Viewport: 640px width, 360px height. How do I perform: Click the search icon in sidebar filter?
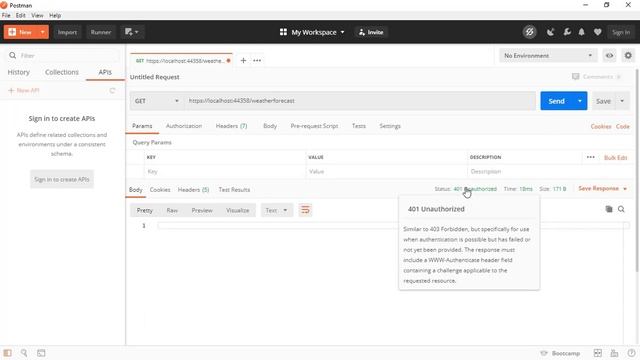point(13,56)
